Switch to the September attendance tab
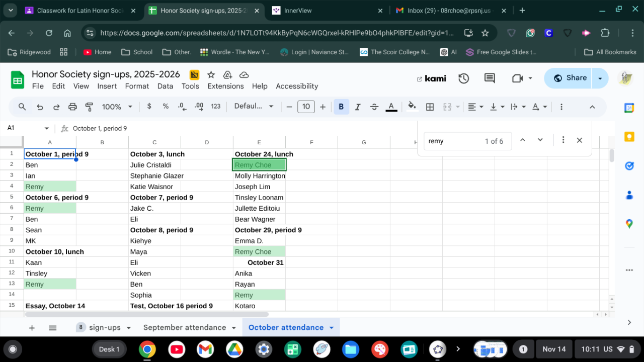The width and height of the screenshot is (644, 362). click(x=184, y=328)
